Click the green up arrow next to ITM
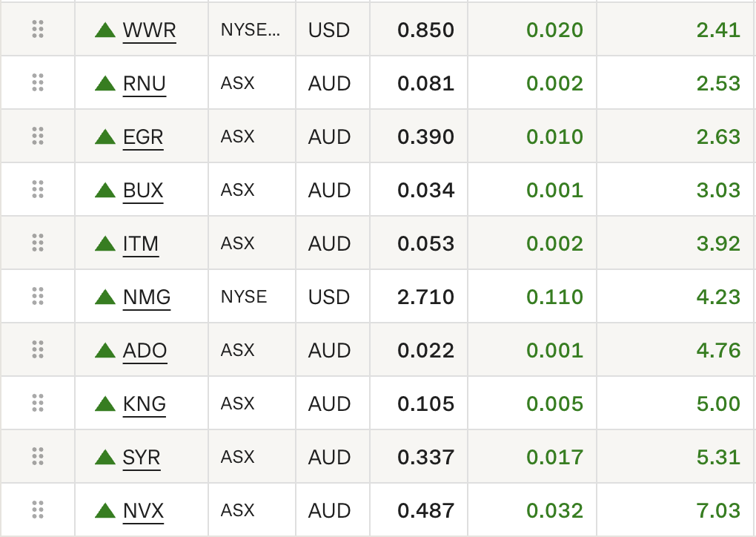Image resolution: width=756 pixels, height=537 pixels. pos(105,243)
